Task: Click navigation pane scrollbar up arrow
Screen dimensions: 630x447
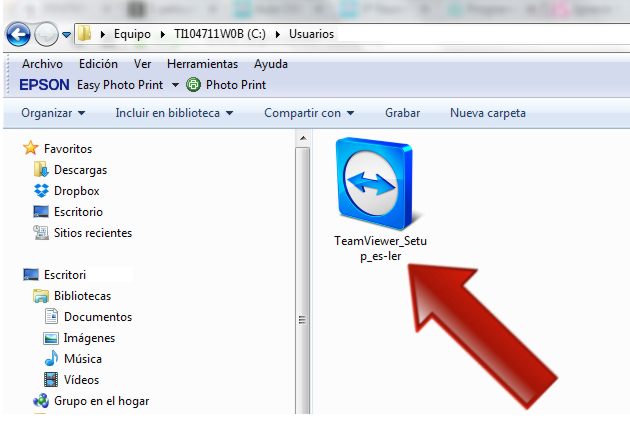Action: click(x=303, y=138)
